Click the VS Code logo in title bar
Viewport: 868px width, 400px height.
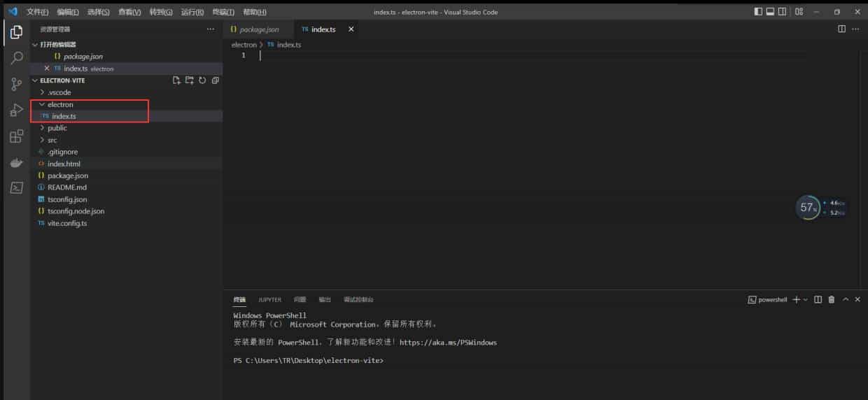click(x=12, y=12)
